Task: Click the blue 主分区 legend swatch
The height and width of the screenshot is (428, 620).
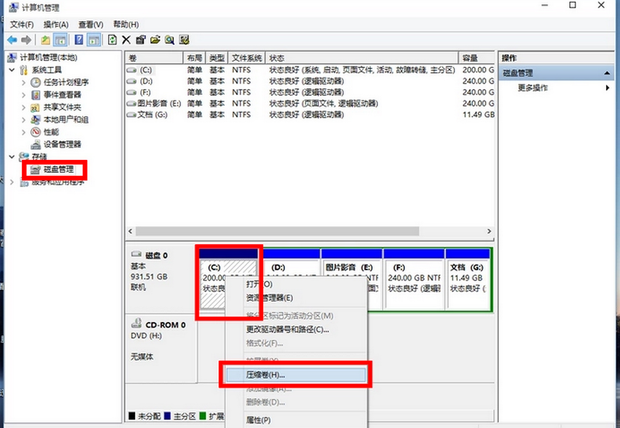Action: pos(167,416)
